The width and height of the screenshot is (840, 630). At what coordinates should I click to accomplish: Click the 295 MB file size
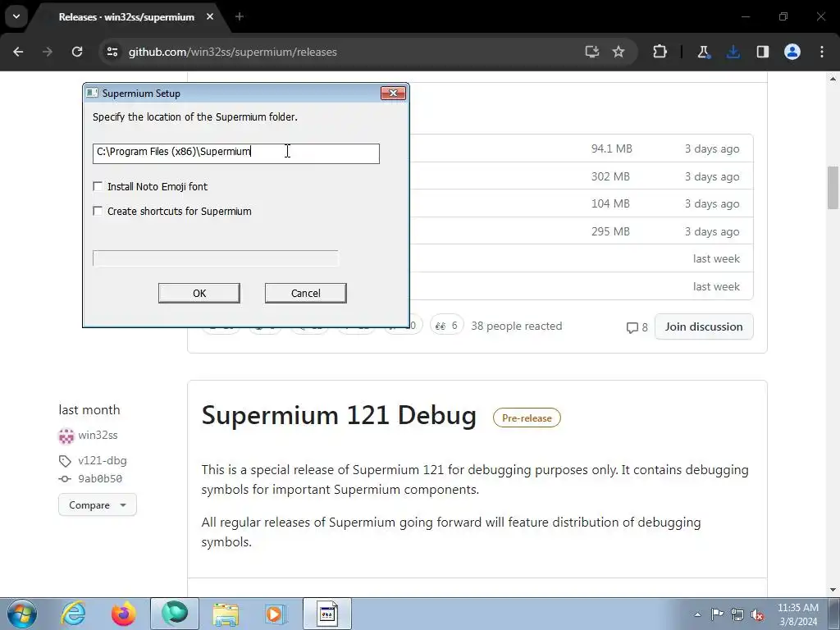coord(610,231)
